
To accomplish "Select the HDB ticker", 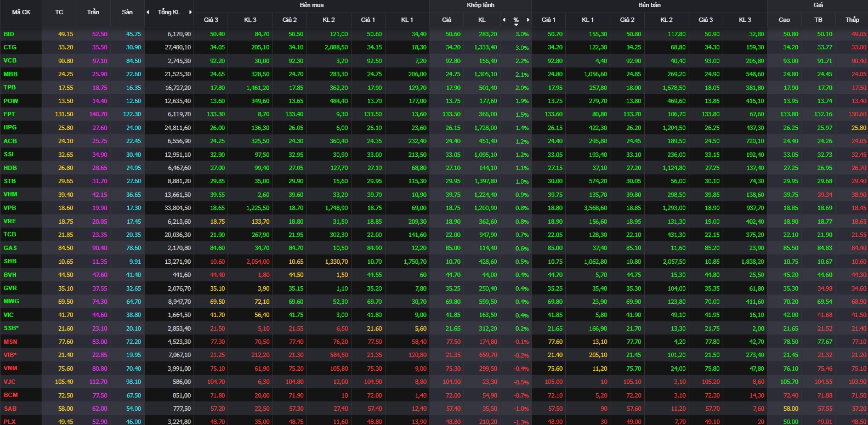I will click(10, 168).
